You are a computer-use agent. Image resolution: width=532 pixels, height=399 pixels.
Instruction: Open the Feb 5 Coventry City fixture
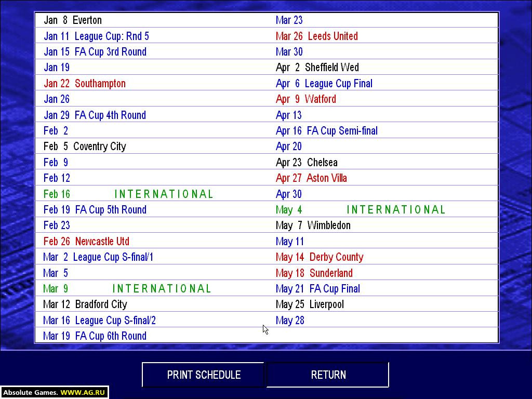85,147
